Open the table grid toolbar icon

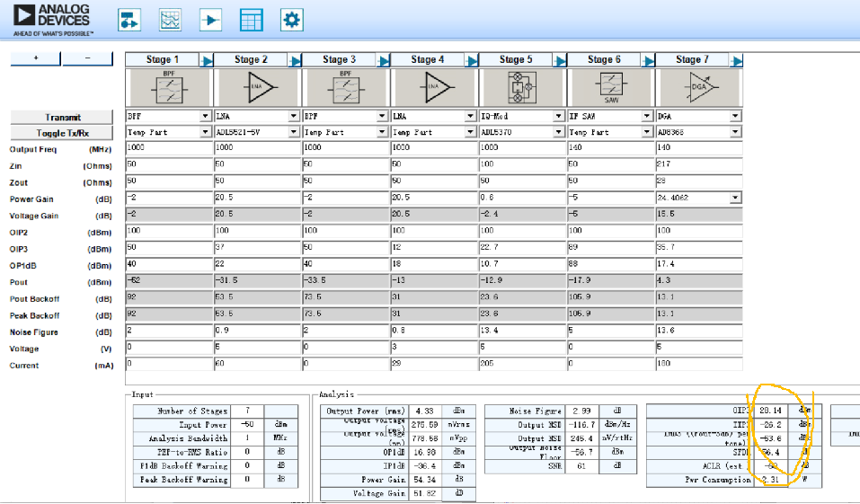click(252, 21)
